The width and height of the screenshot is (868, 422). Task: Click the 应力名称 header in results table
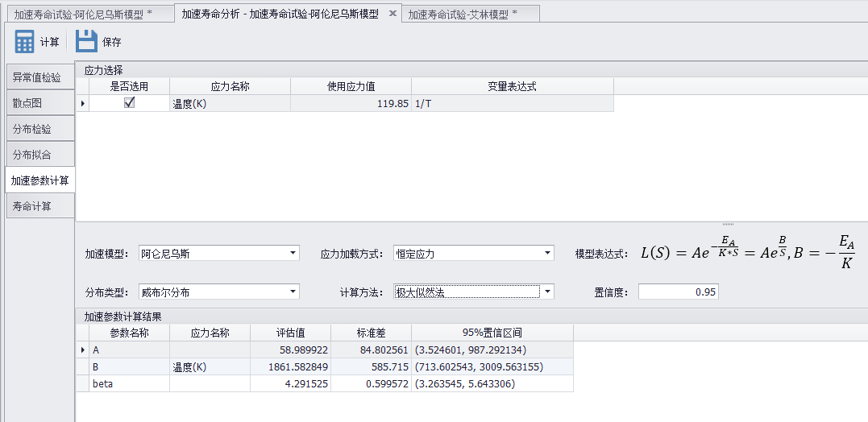[210, 333]
